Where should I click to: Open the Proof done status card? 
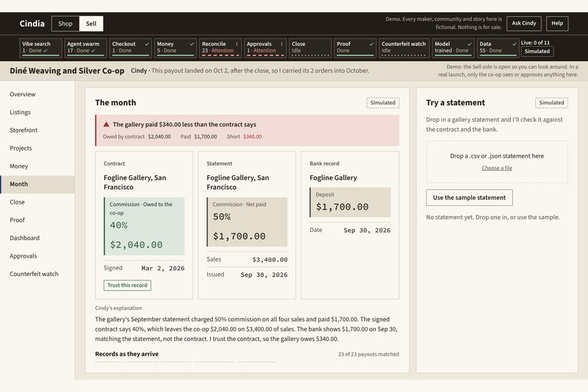355,47
